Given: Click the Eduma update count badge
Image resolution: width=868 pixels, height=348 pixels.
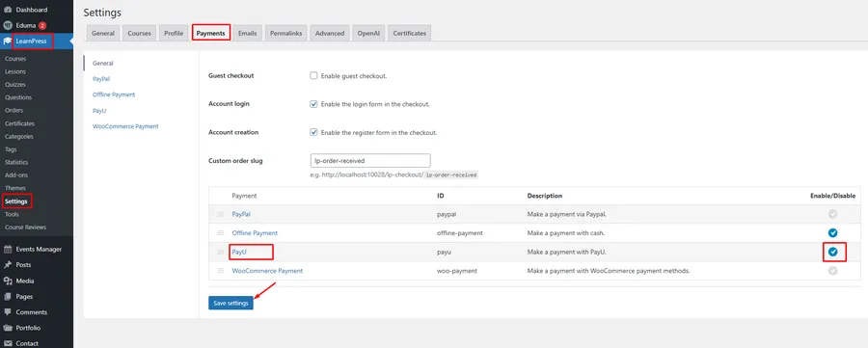Looking at the screenshot, I should [x=42, y=25].
